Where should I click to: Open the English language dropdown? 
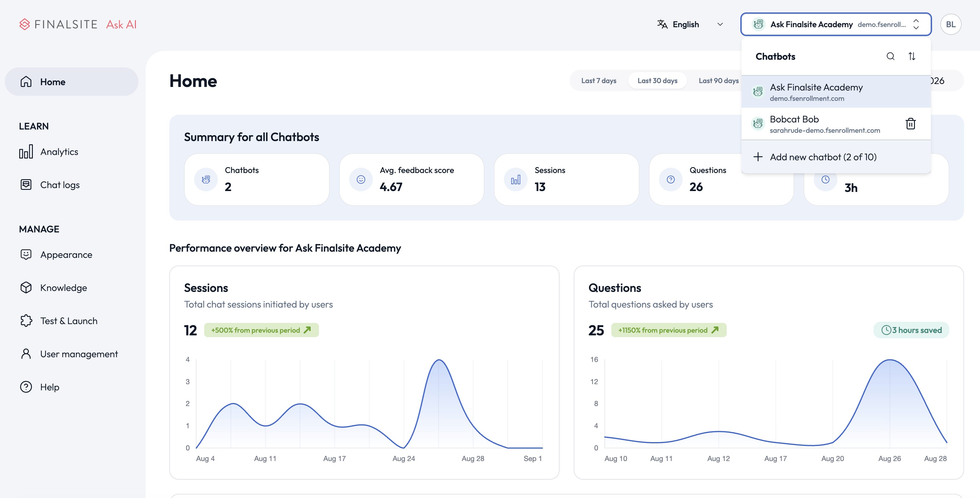tap(691, 24)
